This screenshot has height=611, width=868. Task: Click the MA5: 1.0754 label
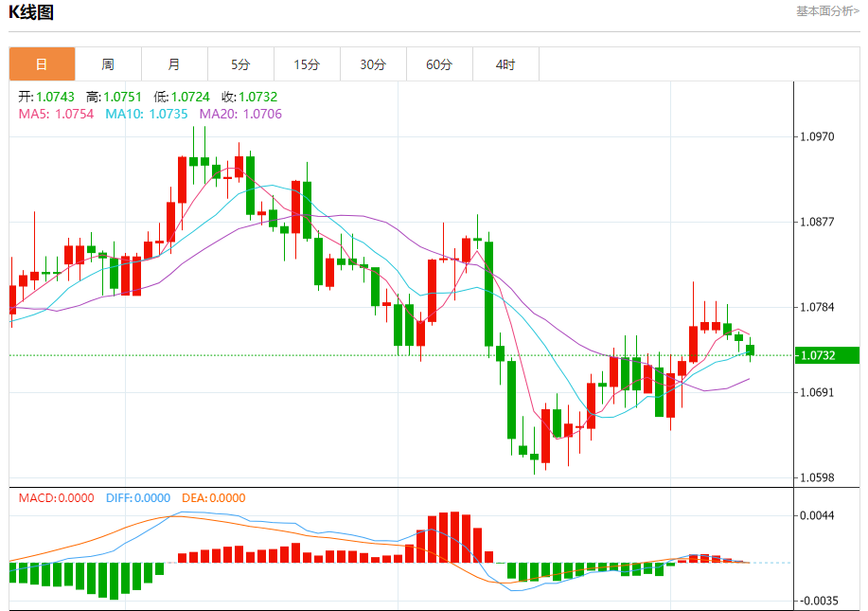click(56, 114)
